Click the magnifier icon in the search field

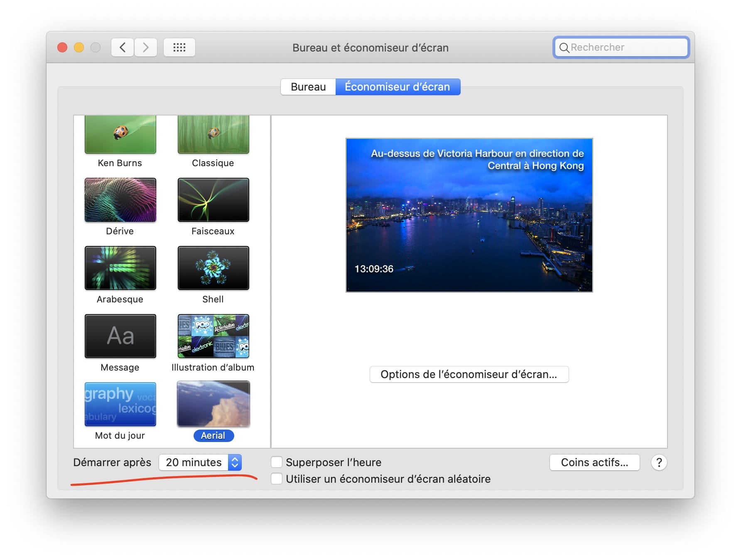coord(564,48)
